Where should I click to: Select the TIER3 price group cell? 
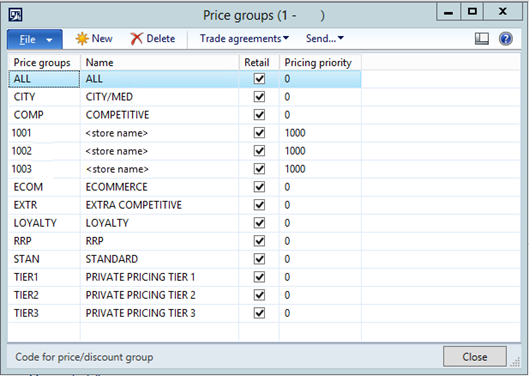click(x=44, y=313)
